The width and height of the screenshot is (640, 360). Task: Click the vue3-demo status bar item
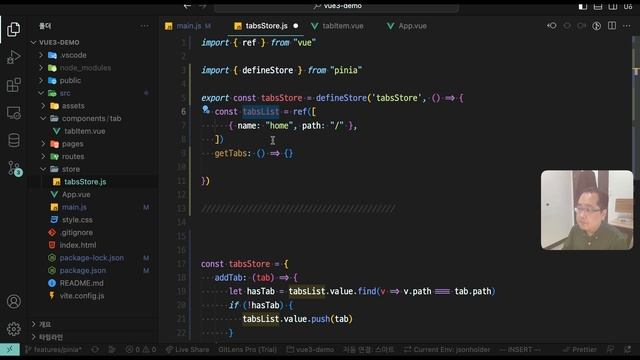(310, 349)
